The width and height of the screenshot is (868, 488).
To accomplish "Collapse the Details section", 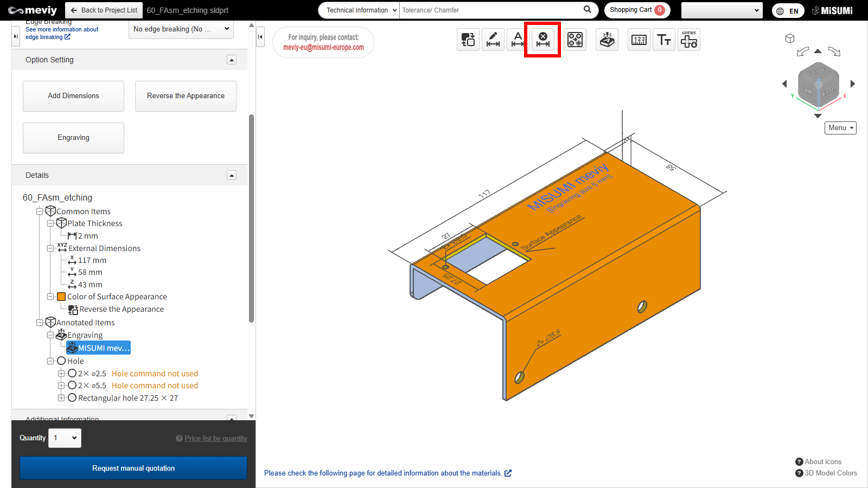I will point(232,175).
